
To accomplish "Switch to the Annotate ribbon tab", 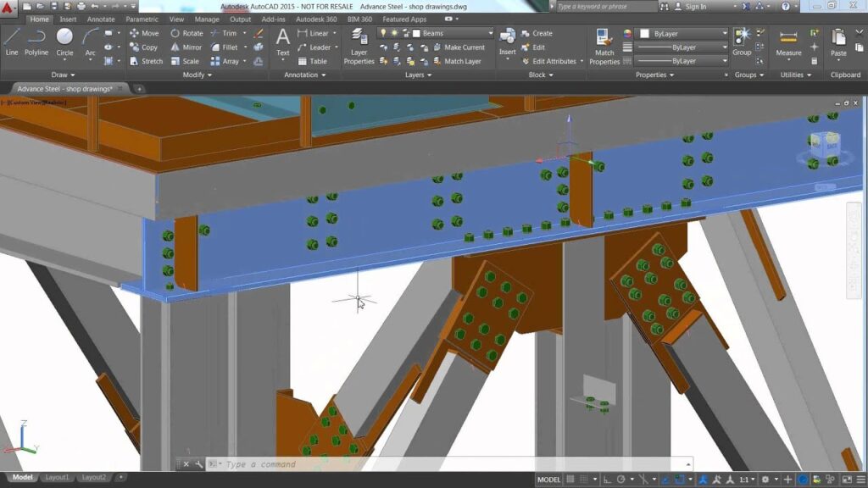I will pyautogui.click(x=99, y=19).
